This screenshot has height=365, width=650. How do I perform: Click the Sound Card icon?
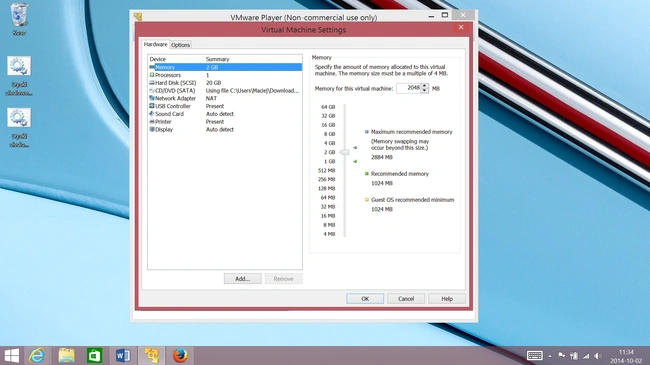click(x=152, y=114)
